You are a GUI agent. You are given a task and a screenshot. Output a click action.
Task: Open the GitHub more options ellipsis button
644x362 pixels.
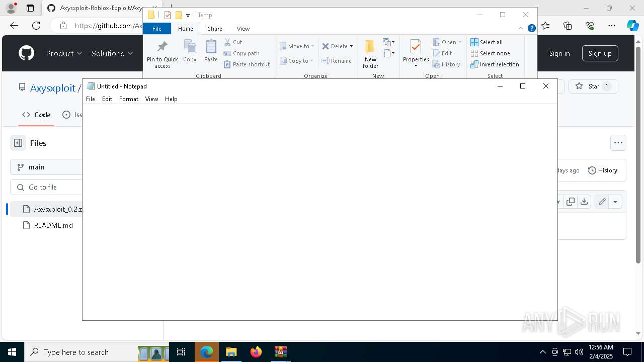pyautogui.click(x=618, y=143)
